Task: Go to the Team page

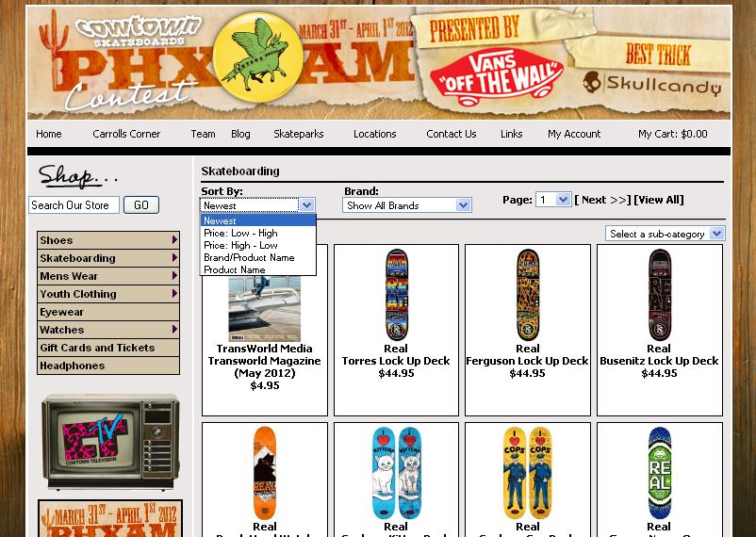Action: [203, 134]
